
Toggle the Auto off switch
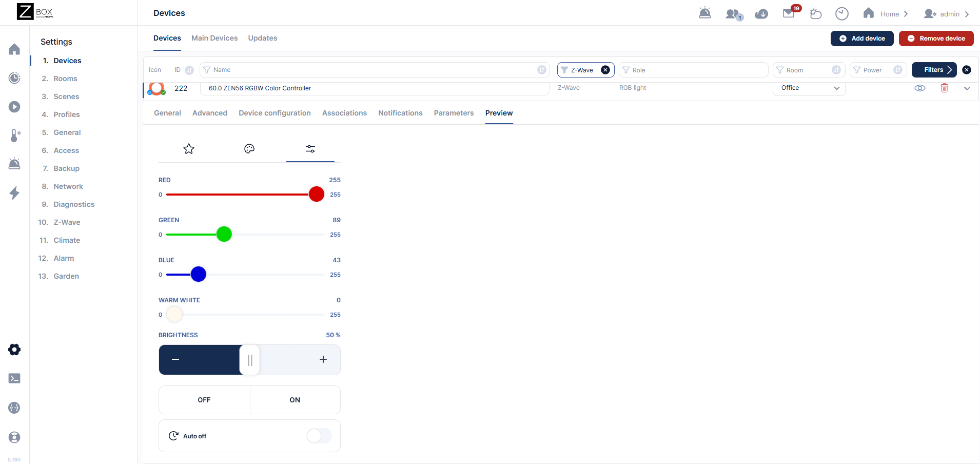click(x=319, y=436)
